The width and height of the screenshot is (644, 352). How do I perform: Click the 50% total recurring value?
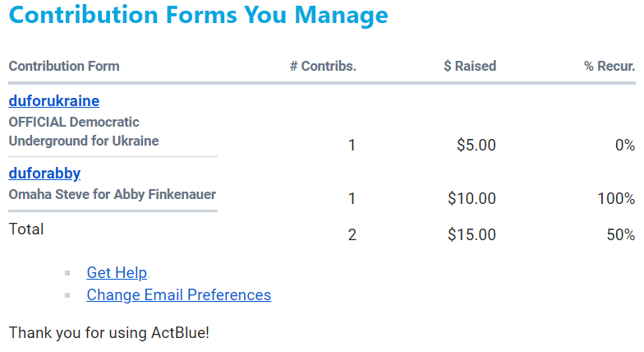tap(620, 234)
